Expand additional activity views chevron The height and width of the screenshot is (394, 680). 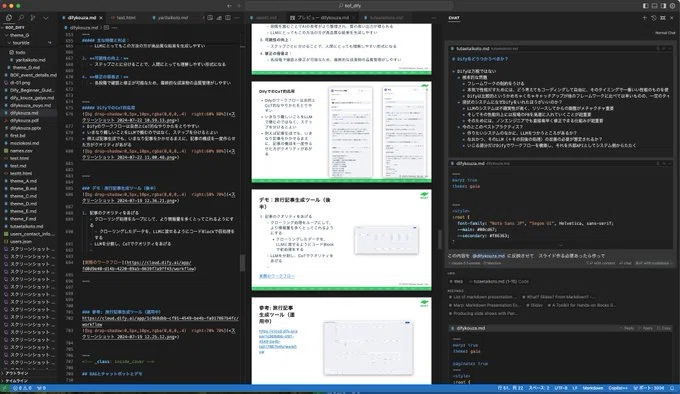(x=46, y=18)
